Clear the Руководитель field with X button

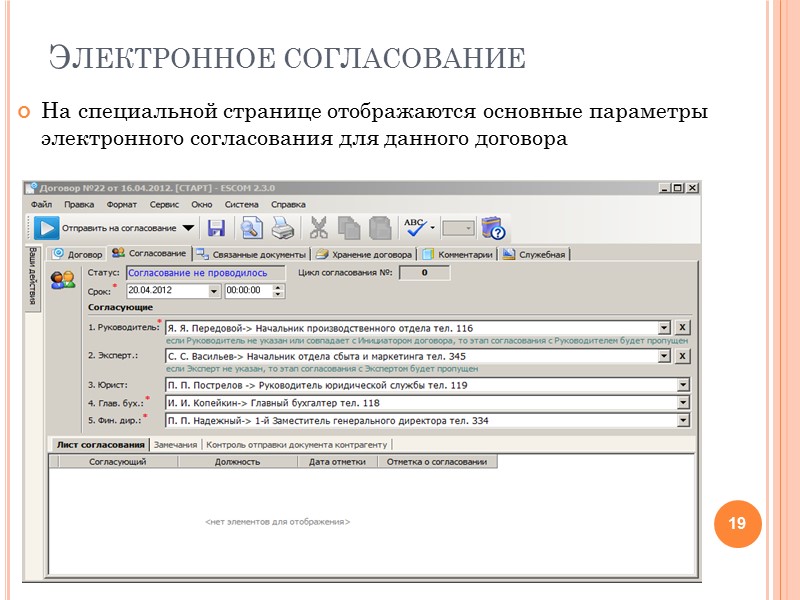682,328
